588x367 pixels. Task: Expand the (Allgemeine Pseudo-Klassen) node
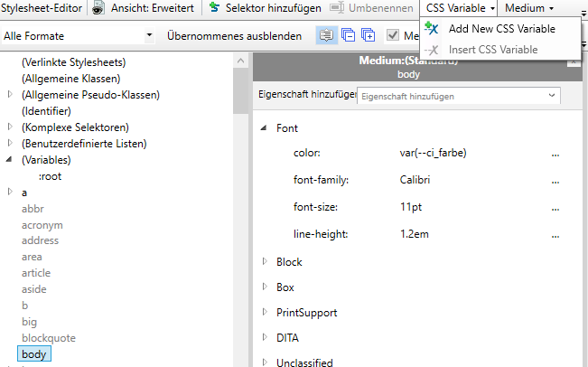coord(10,95)
